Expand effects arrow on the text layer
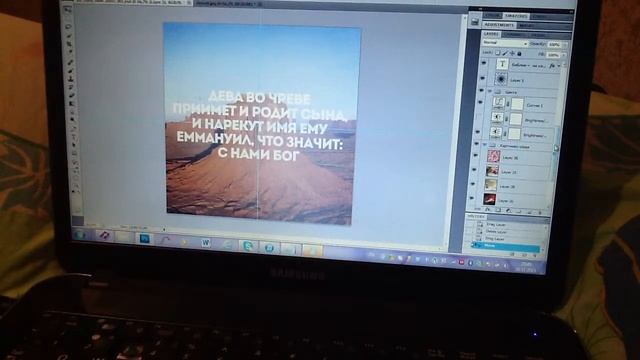Viewport: 640px width, 360px height. pyautogui.click(x=559, y=65)
